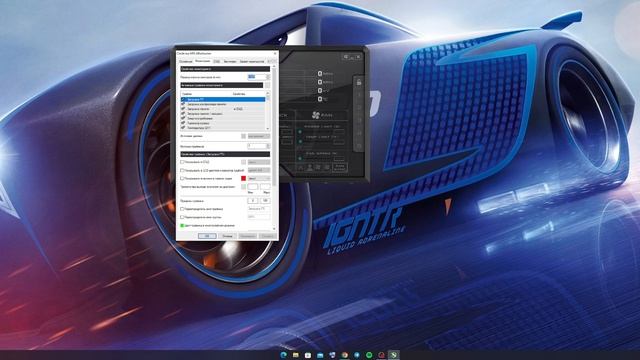Click the tab strip scroll arrows

coord(272,61)
